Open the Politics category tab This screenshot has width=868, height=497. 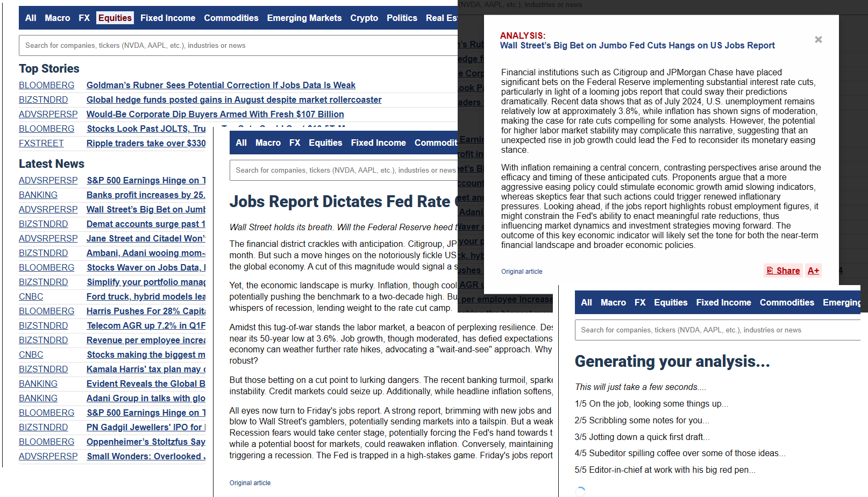401,18
